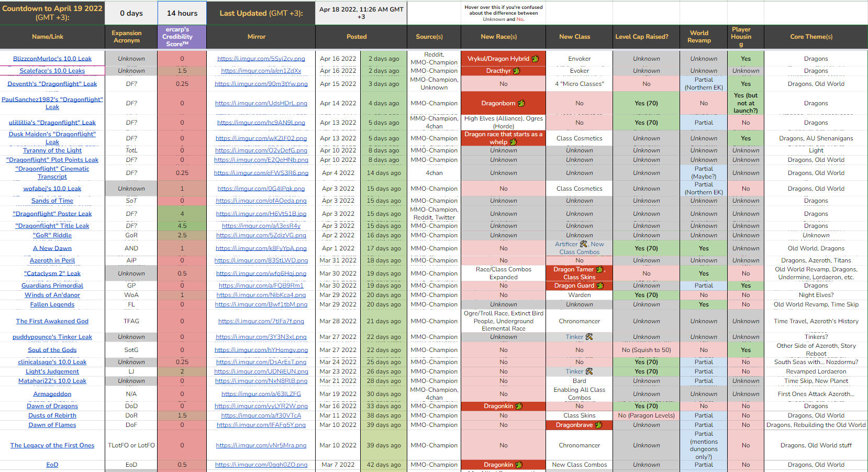Click dragon emoji beside Vrykul/Dragon Hybrid

coord(535,59)
